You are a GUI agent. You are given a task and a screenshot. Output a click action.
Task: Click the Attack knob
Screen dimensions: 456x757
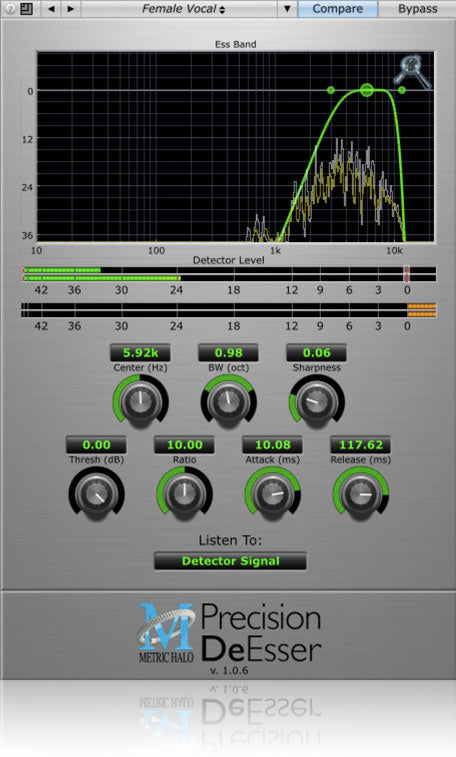click(273, 494)
